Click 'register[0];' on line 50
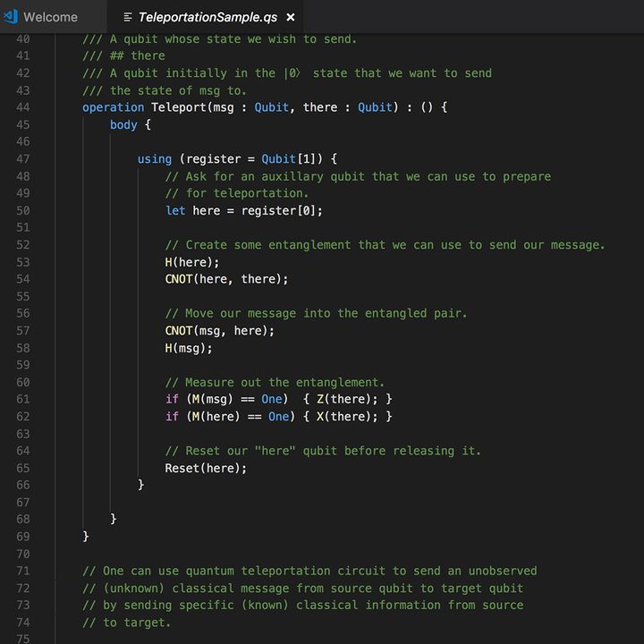 pyautogui.click(x=282, y=210)
